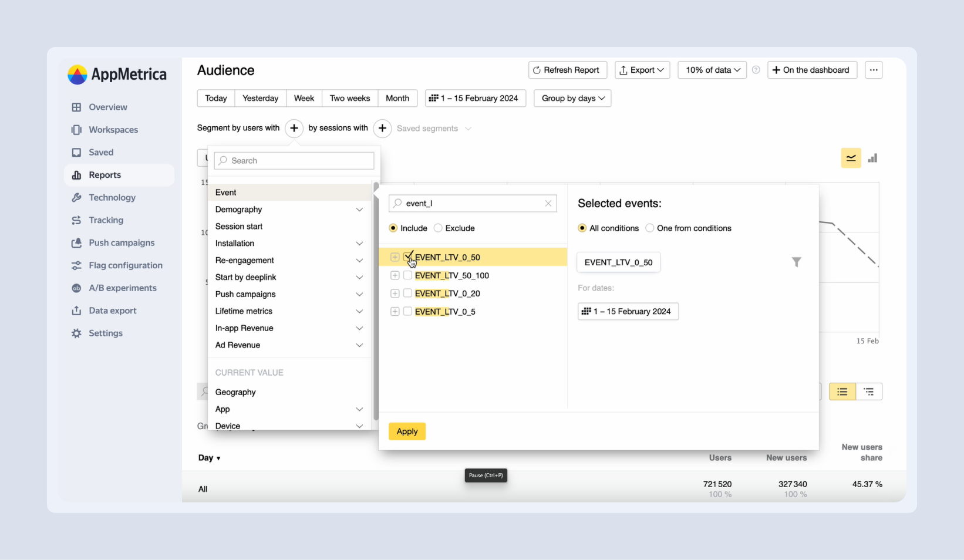
Task: Check the EVENT_LTV_50_100 checkbox
Action: [x=407, y=275]
